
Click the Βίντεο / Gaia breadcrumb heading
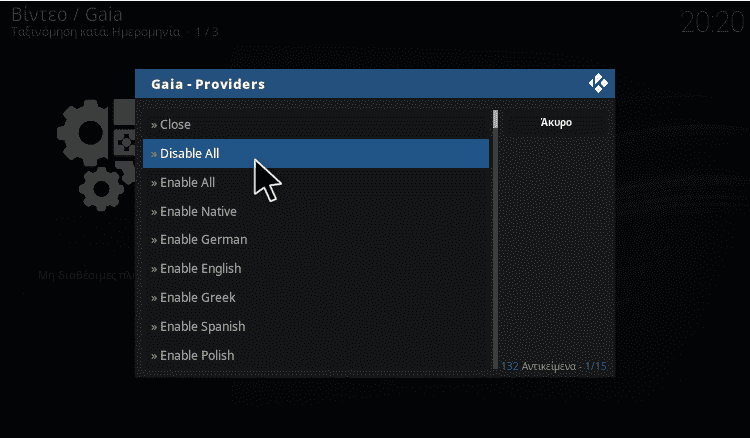66,14
